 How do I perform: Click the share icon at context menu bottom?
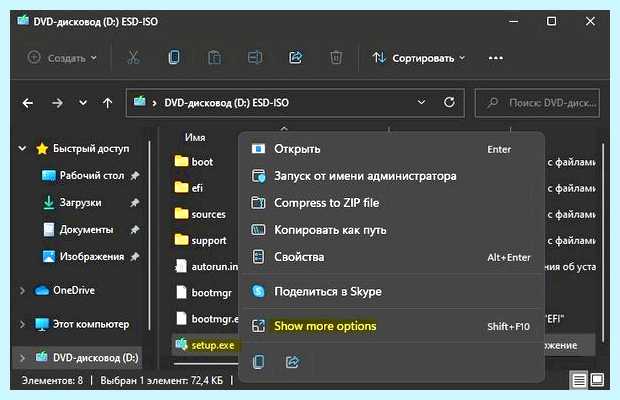pos(293,361)
